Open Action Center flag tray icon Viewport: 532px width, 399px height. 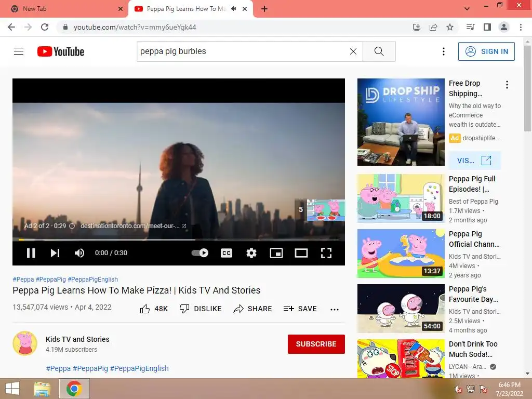click(x=483, y=389)
